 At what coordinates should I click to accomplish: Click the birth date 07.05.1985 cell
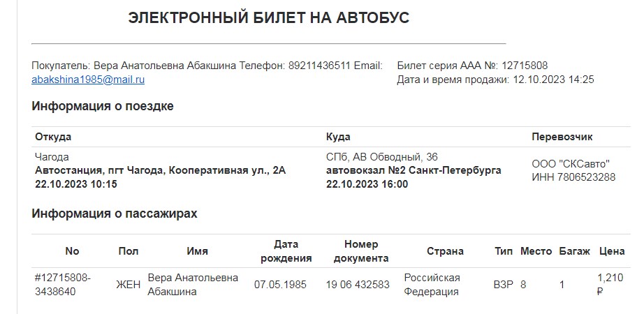click(281, 285)
